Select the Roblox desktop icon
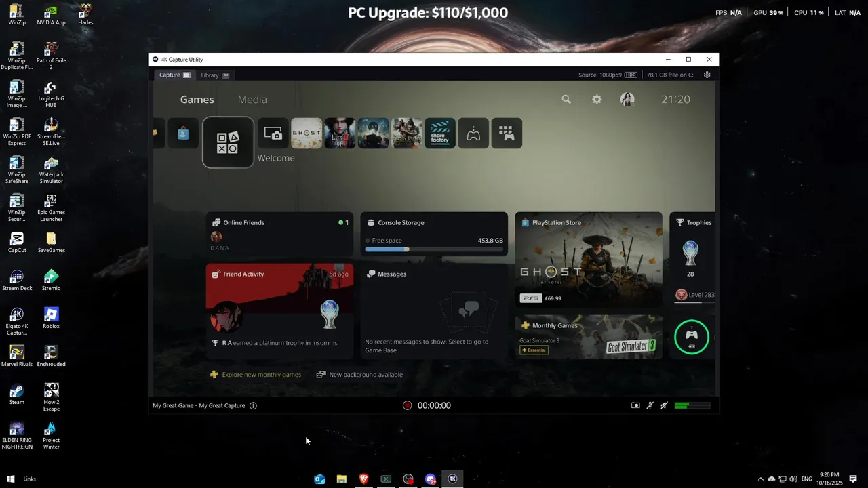Screen dimensions: 868x488 point(51,319)
